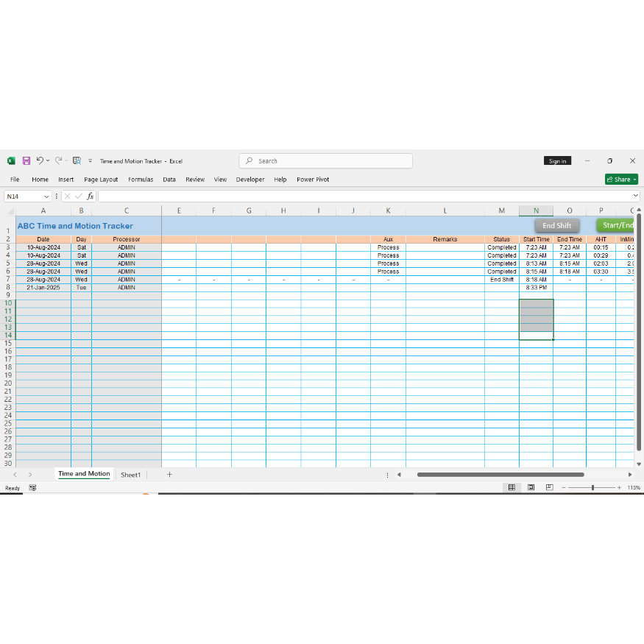The image size is (644, 644).
Task: Switch to Normal view via status bar icon
Action: click(512, 487)
